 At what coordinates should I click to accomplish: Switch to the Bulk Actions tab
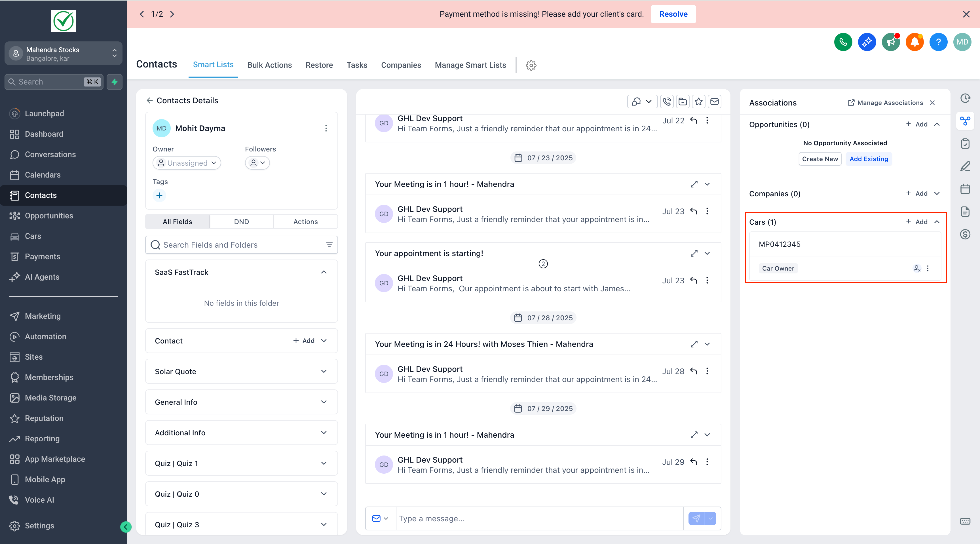[x=269, y=65]
